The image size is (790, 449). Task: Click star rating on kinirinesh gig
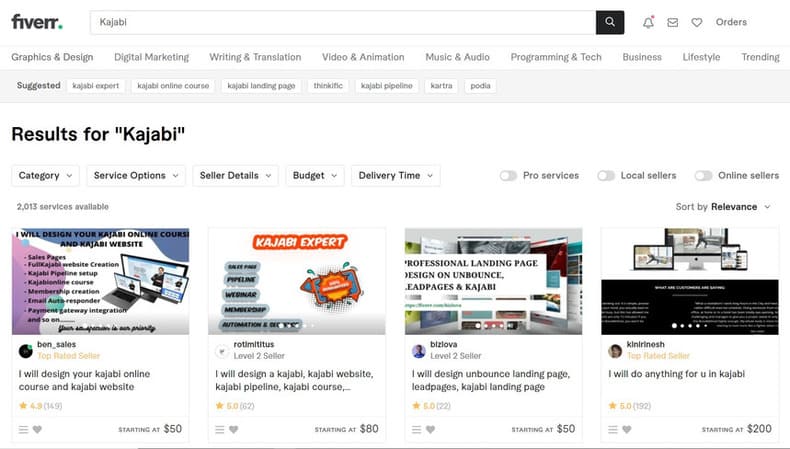(x=629, y=406)
